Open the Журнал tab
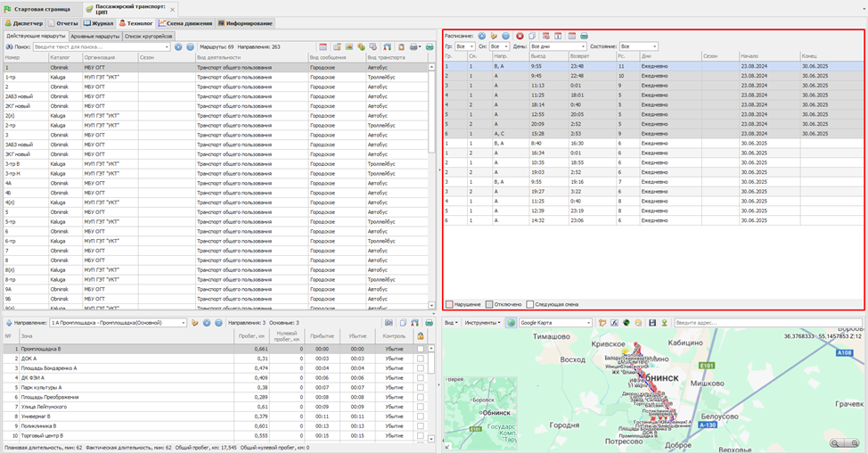Viewport: 868px width, 454px height. coord(99,23)
